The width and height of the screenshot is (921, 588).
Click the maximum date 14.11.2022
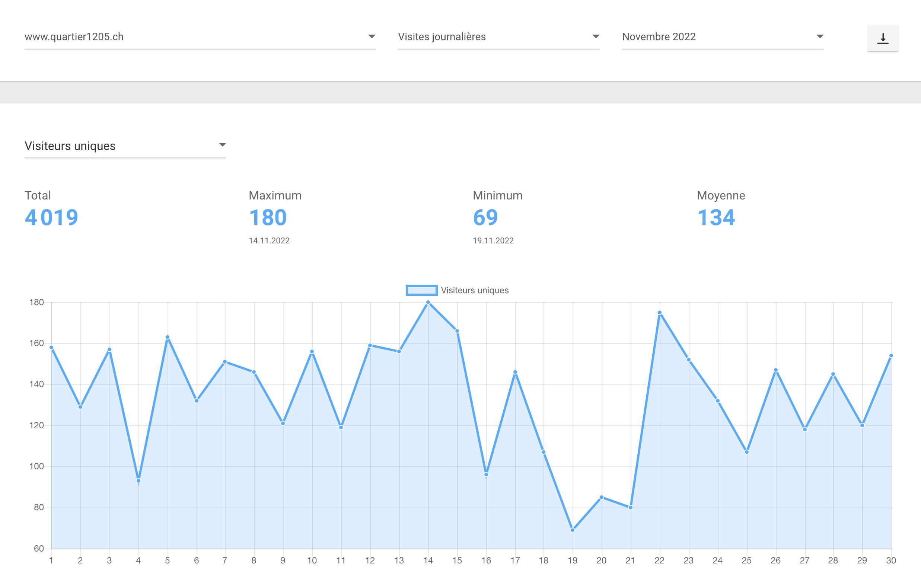pos(269,240)
